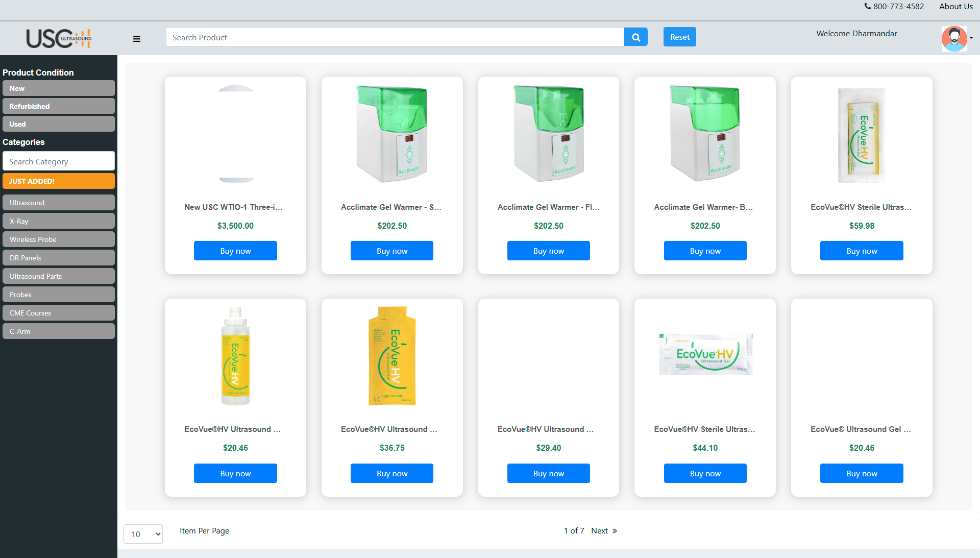Select the JUST ADDED! category

(59, 181)
